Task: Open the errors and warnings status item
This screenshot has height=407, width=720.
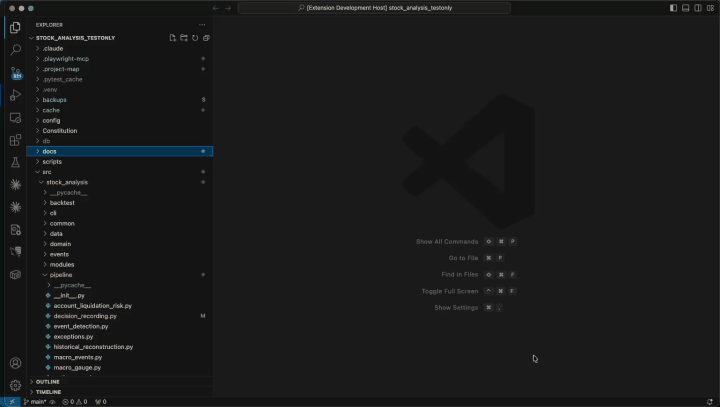Action: pyautogui.click(x=74, y=402)
